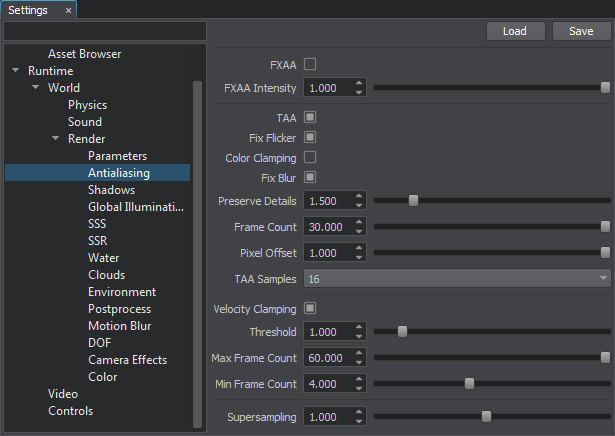This screenshot has width=615, height=436.
Task: Enable the FXAA checkbox
Action: coord(310,64)
